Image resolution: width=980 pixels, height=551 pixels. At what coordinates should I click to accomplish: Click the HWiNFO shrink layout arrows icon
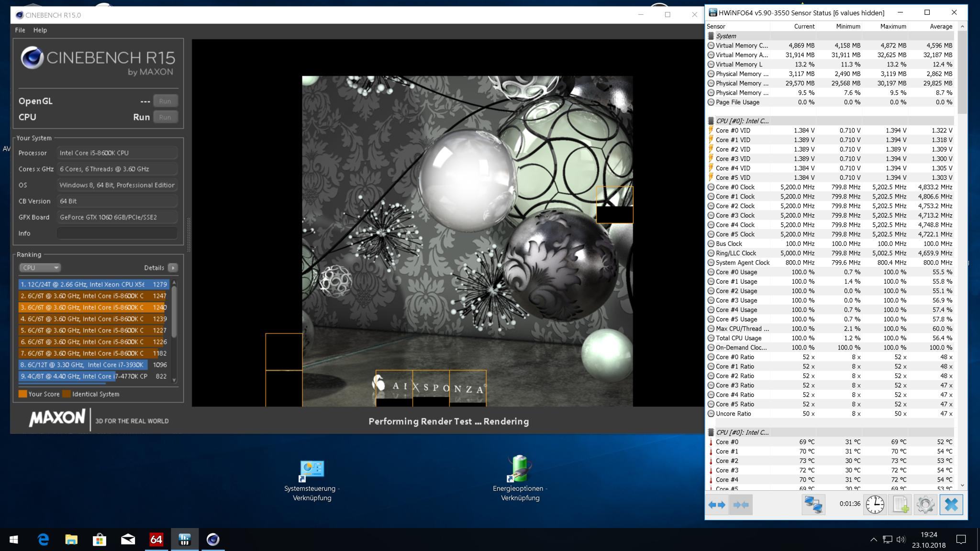740,505
